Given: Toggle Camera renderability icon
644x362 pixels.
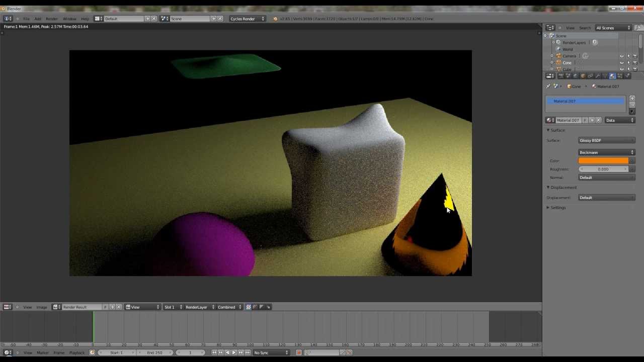Looking at the screenshot, I should pyautogui.click(x=635, y=56).
